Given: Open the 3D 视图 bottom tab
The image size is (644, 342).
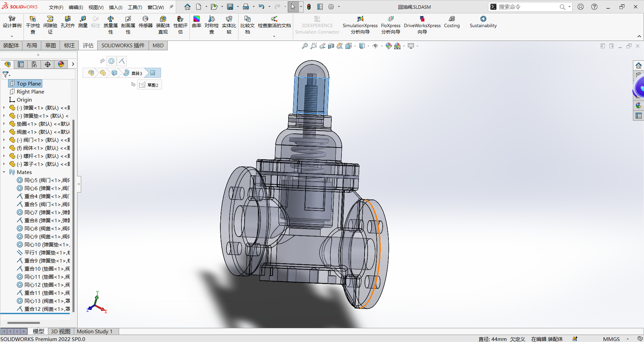Looking at the screenshot, I should [x=61, y=331].
